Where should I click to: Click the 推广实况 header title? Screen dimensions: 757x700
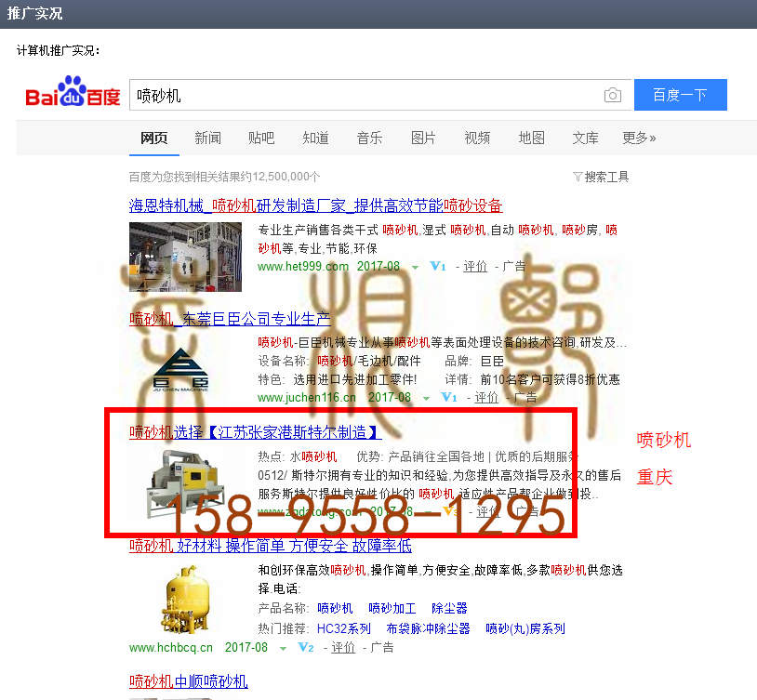point(34,14)
